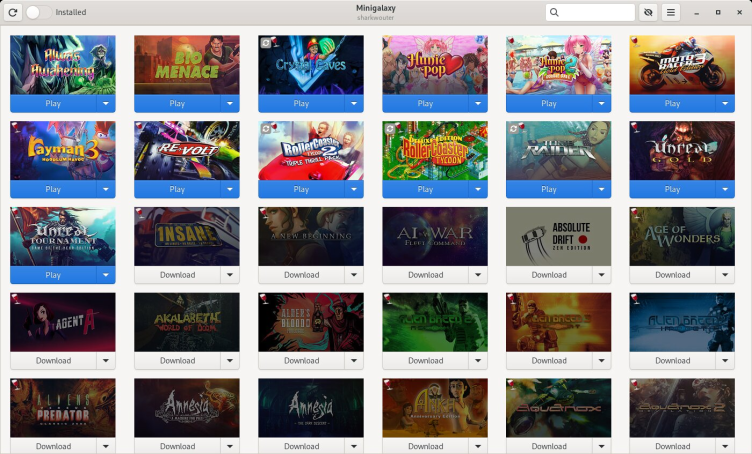The image size is (752, 454).
Task: Select the HuniePop thumbnail
Action: click(x=435, y=65)
